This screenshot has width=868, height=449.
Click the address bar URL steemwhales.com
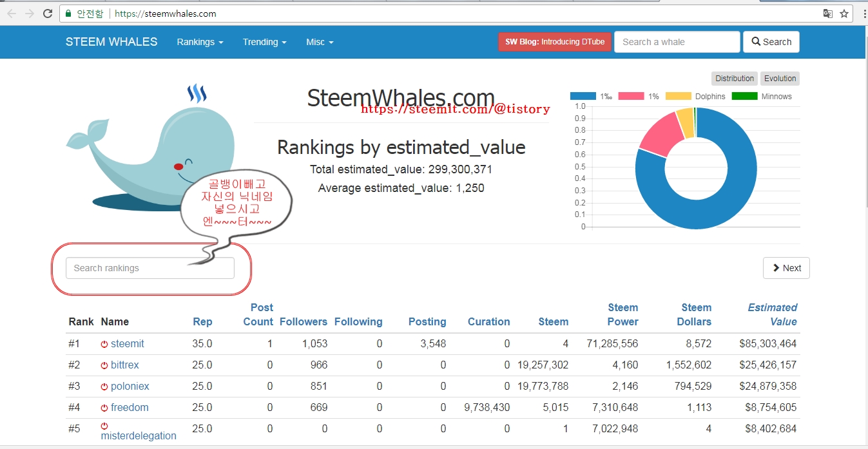point(166,14)
